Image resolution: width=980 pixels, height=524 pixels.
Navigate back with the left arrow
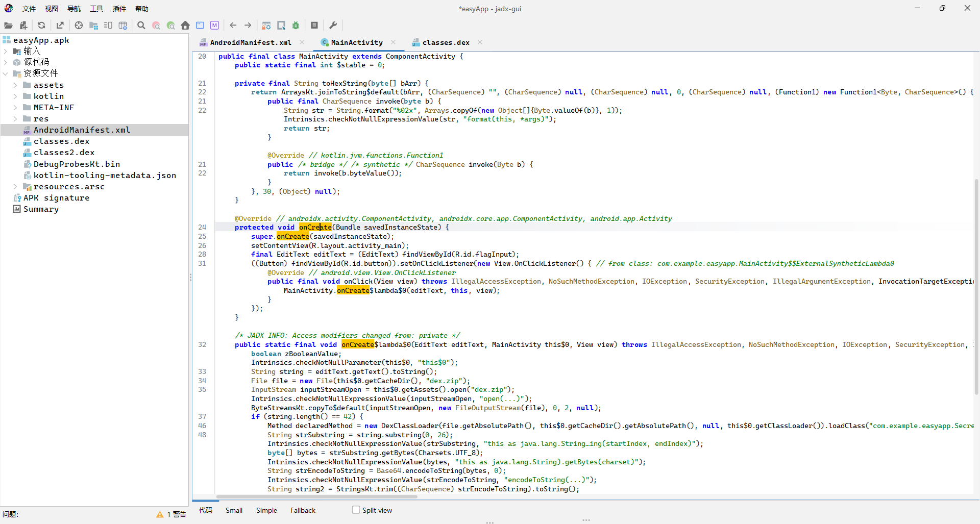(233, 26)
